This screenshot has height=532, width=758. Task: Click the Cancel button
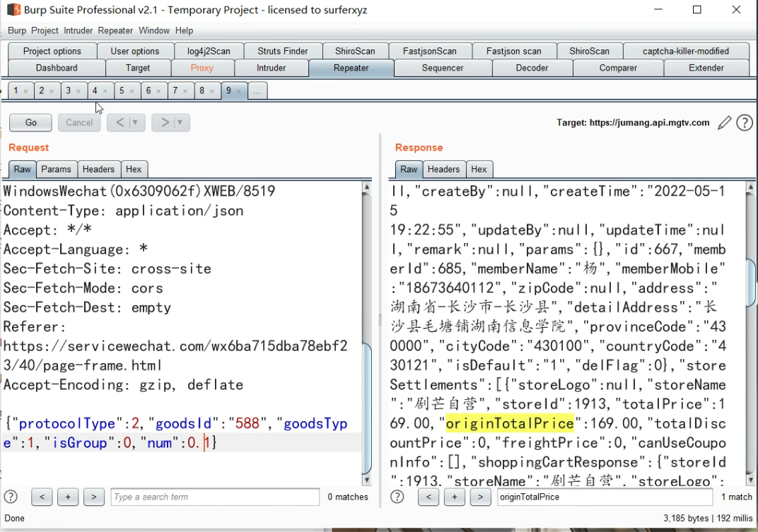click(79, 123)
